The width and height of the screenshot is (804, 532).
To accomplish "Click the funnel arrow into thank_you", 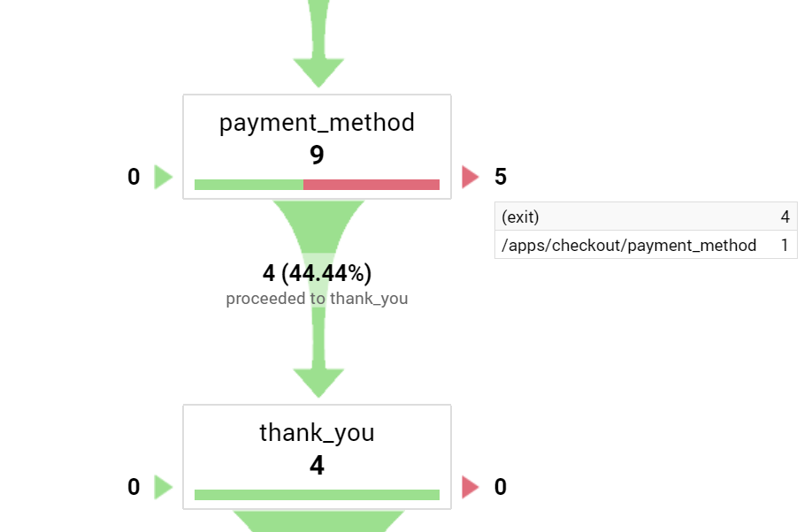I will point(318,371).
